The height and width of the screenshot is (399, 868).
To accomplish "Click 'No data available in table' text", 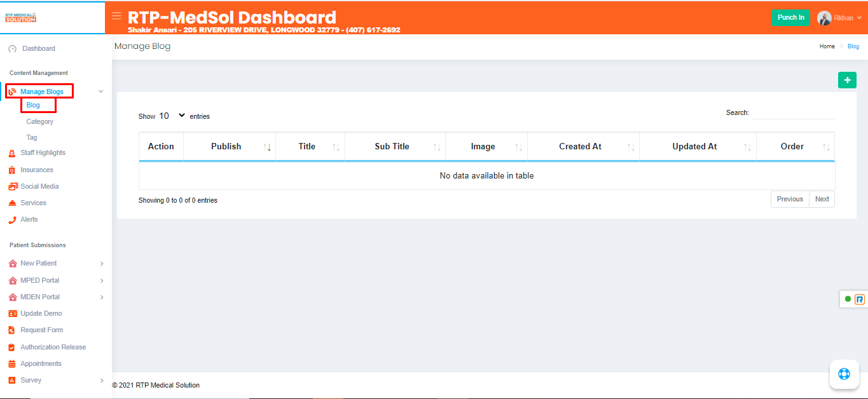I will (487, 176).
